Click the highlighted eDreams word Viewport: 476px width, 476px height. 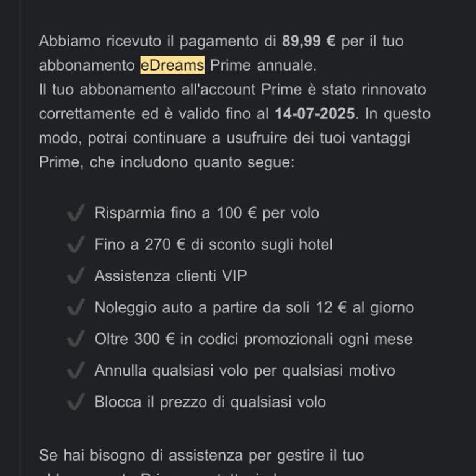[x=172, y=65]
